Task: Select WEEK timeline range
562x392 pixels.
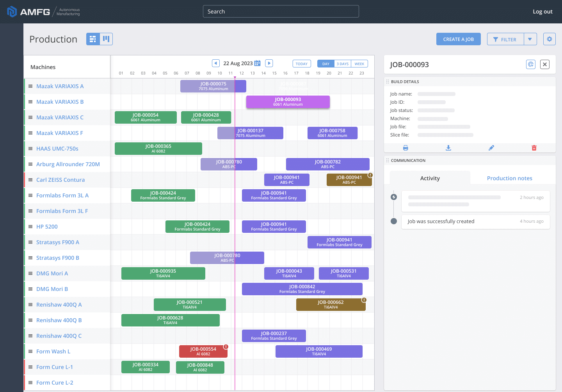Action: click(359, 64)
